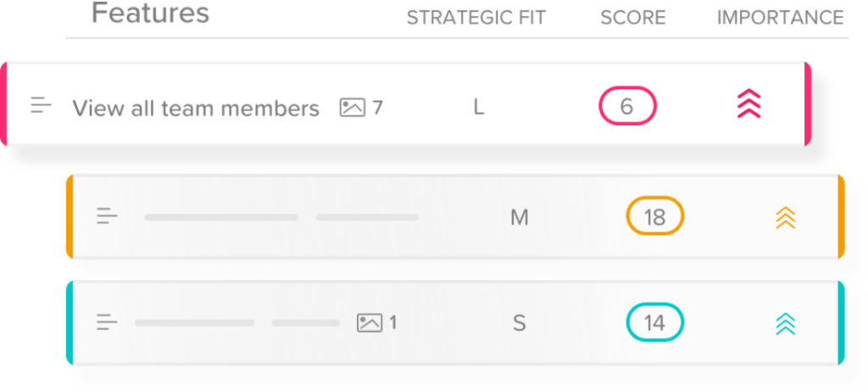Click drag handle icon on 'View all team members'
The width and height of the screenshot is (868, 392).
41,106
